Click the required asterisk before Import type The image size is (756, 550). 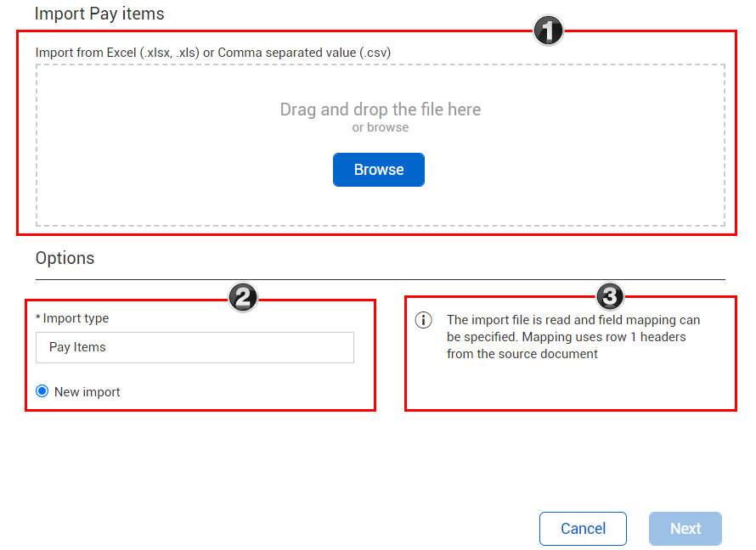[x=38, y=318]
